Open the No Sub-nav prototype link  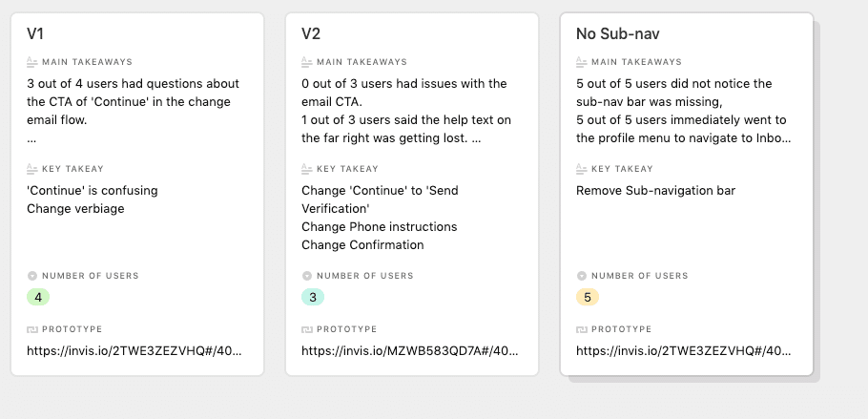point(684,351)
